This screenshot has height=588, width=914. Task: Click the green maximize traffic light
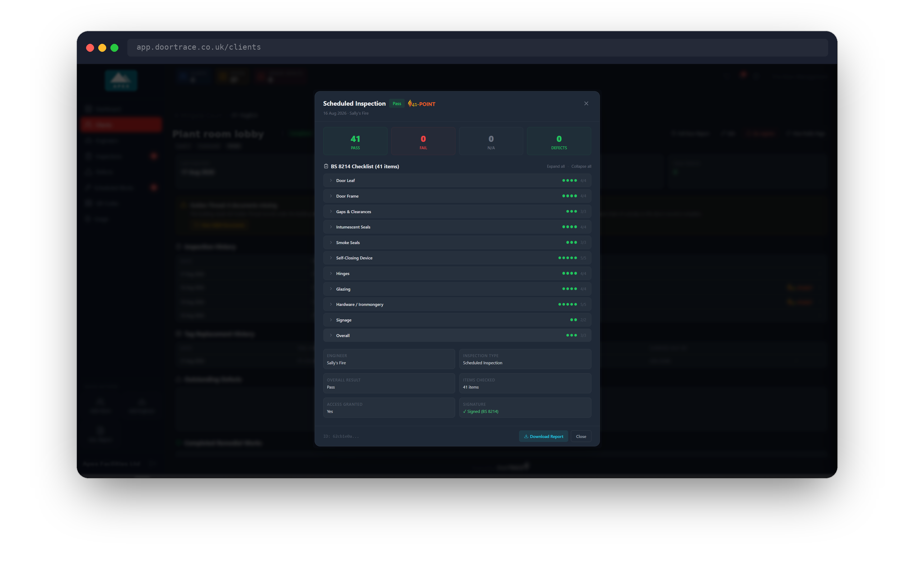coord(115,48)
